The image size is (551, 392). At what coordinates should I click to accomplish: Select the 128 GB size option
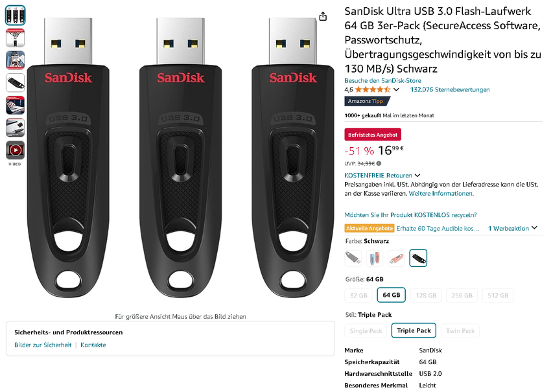coord(426,294)
